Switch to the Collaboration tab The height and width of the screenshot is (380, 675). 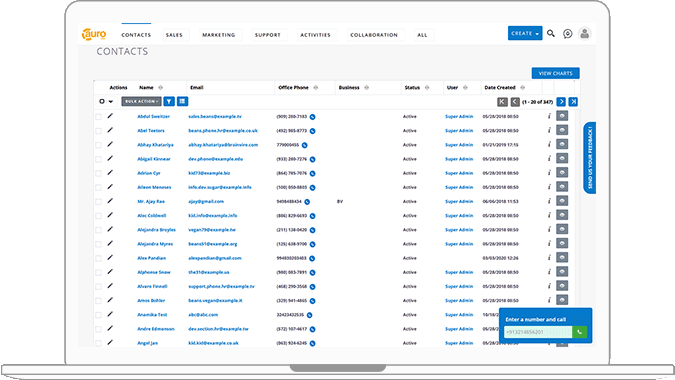click(x=374, y=35)
